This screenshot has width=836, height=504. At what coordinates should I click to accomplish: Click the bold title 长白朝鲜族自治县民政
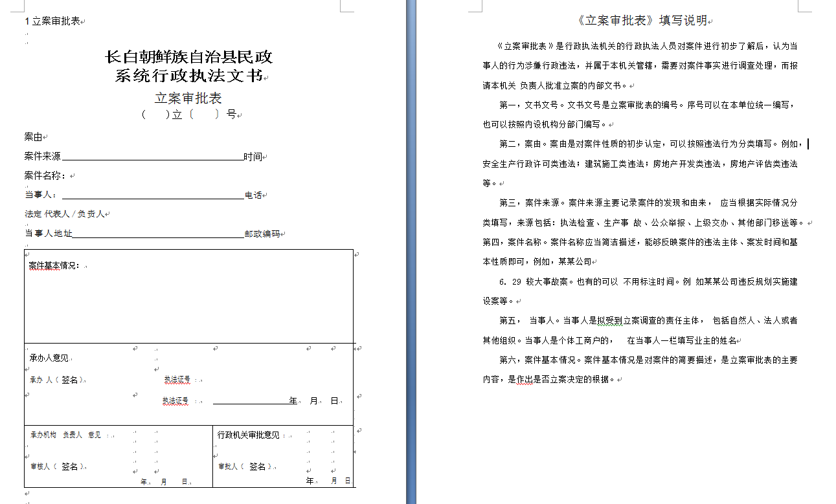pyautogui.click(x=188, y=57)
